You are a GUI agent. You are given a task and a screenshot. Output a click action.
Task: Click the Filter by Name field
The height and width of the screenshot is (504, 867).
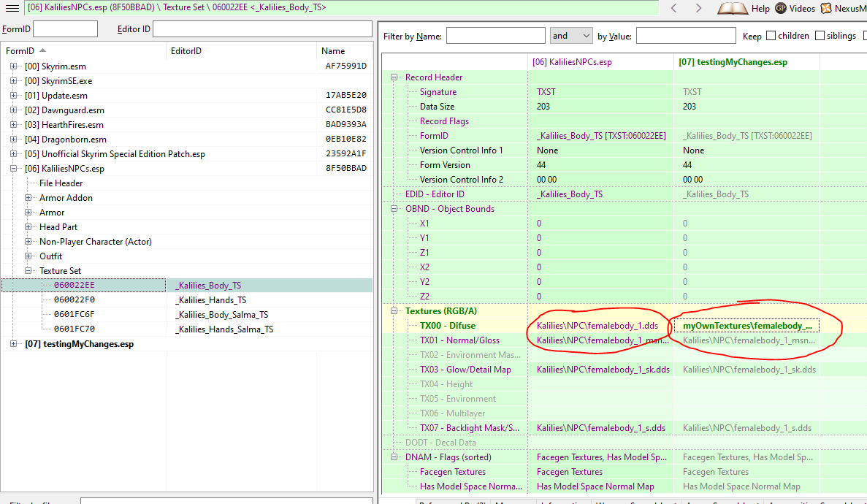pos(495,35)
